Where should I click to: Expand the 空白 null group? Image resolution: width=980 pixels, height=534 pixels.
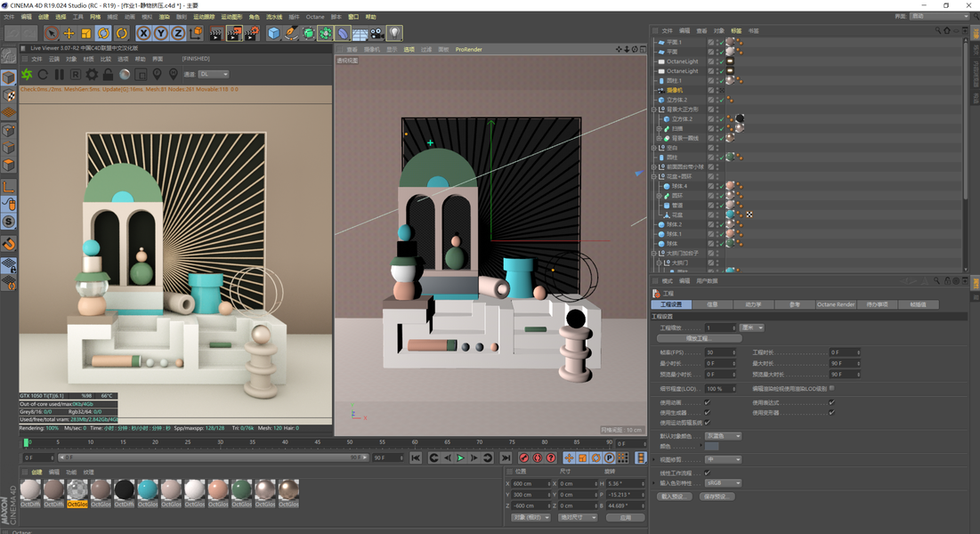[654, 148]
